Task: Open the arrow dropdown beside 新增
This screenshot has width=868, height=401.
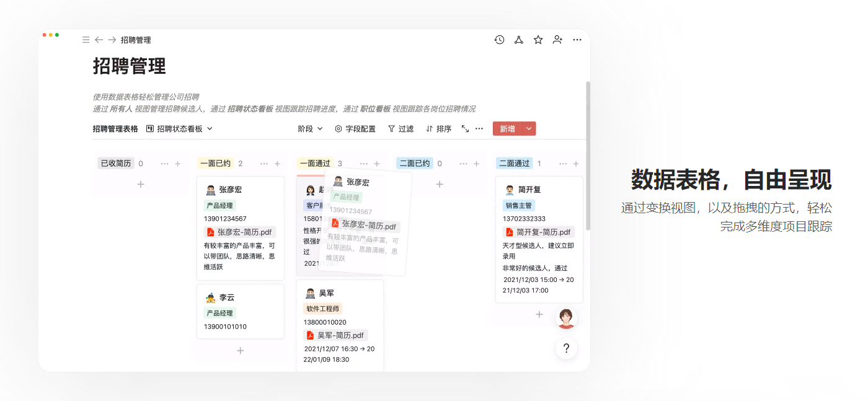Action: 529,129
